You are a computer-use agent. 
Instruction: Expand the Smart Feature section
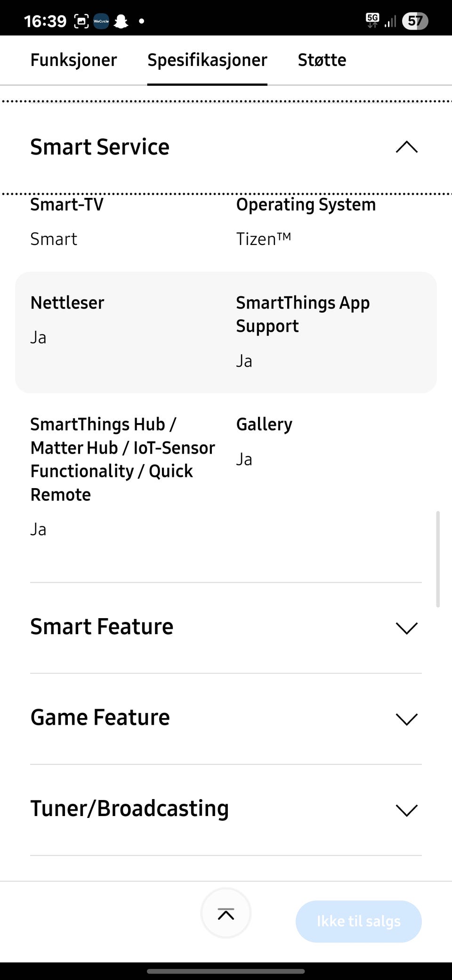click(407, 628)
